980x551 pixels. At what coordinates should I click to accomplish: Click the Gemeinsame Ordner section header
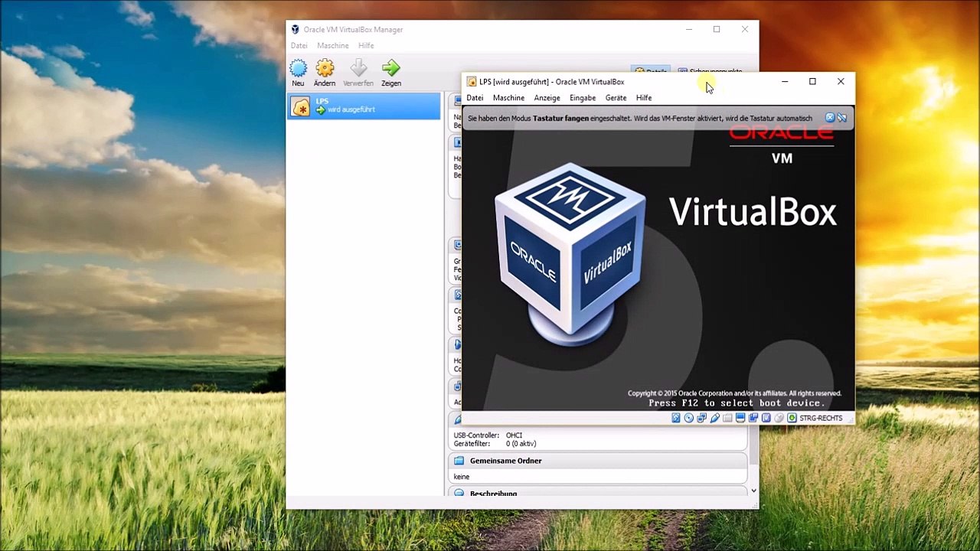597,461
